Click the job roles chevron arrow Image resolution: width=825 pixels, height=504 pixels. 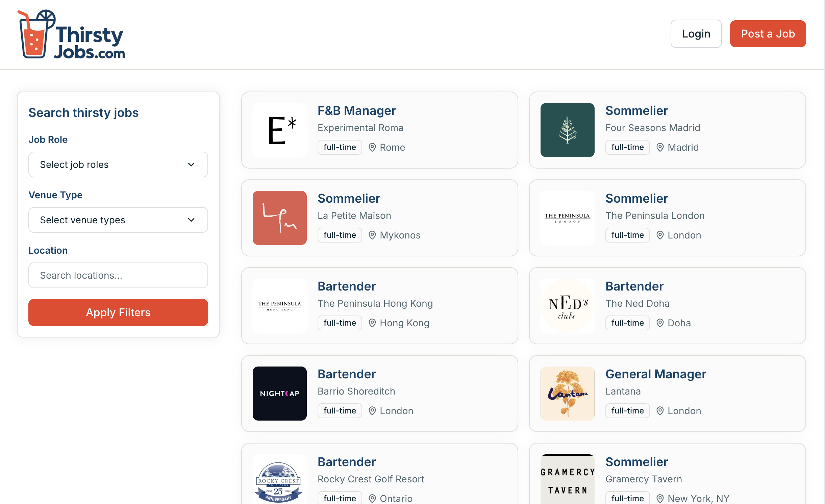(191, 165)
